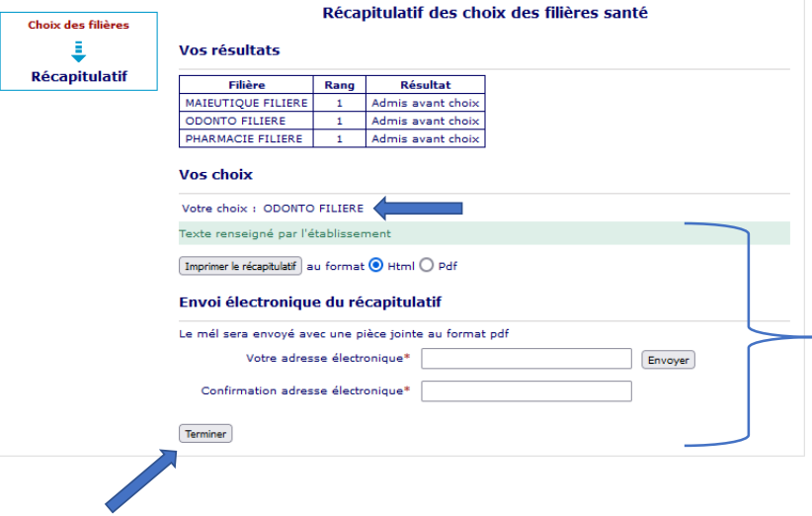Click the blue down arrow in the sidebar
The height and width of the screenshot is (516, 812).
click(x=78, y=51)
